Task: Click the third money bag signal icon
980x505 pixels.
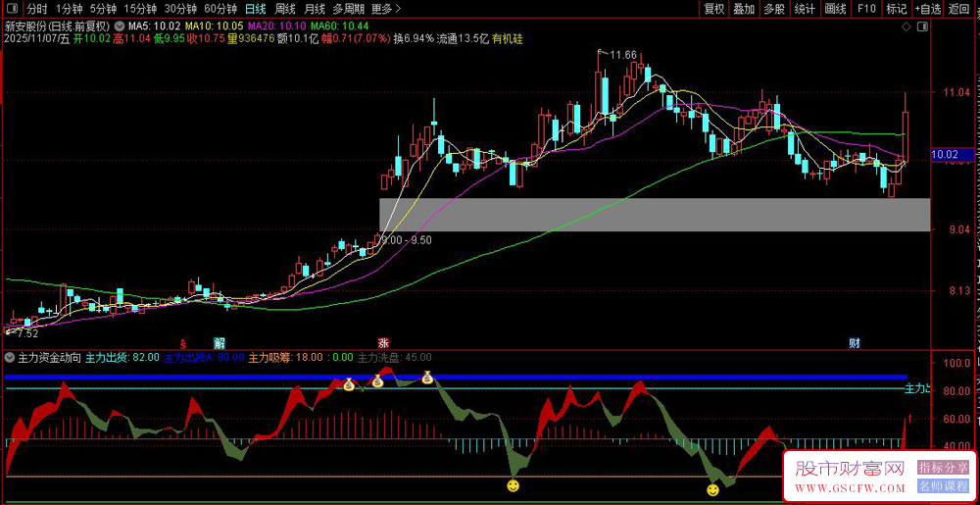Action: click(427, 377)
